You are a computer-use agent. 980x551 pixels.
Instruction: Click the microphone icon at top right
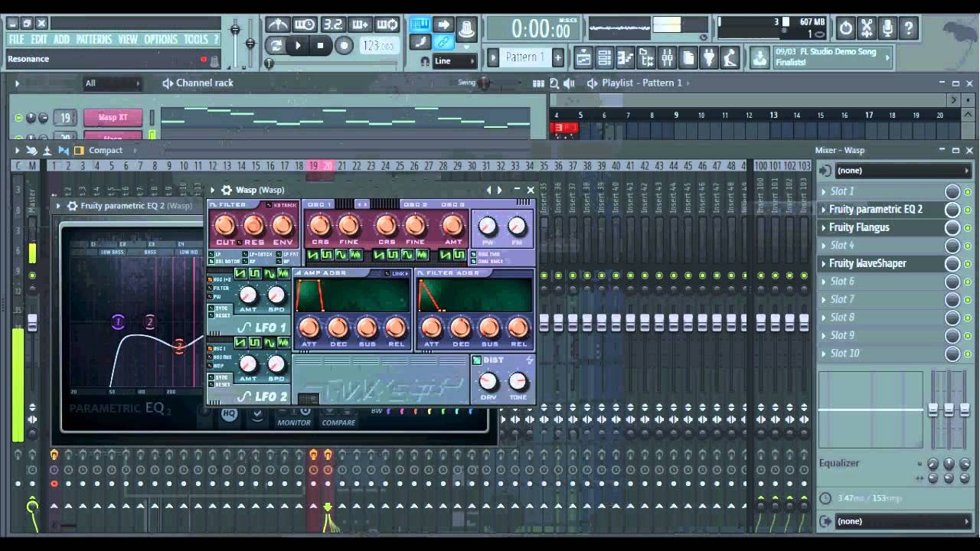(x=887, y=28)
